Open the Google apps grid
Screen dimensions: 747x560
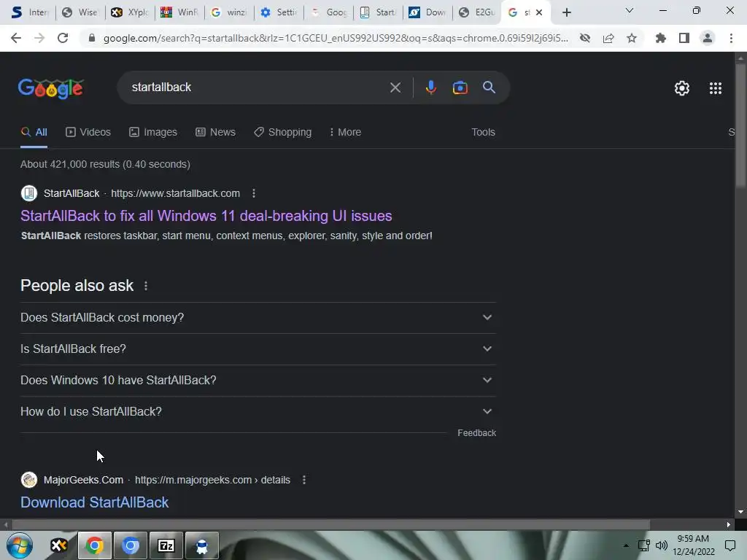click(715, 88)
